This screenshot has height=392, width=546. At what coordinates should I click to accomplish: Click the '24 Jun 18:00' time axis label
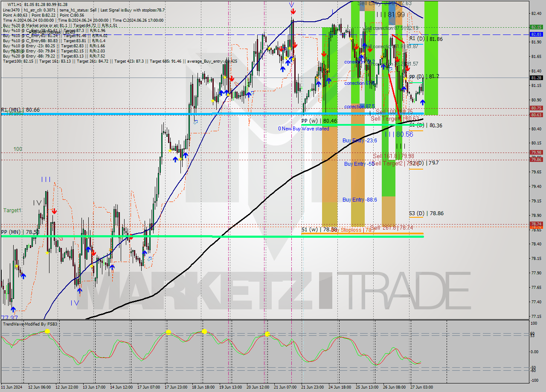[339, 387]
